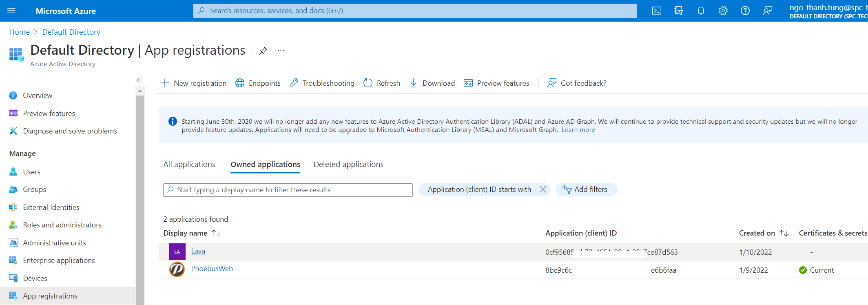Open the top bar feedback icon
868x305 pixels.
[x=767, y=11]
